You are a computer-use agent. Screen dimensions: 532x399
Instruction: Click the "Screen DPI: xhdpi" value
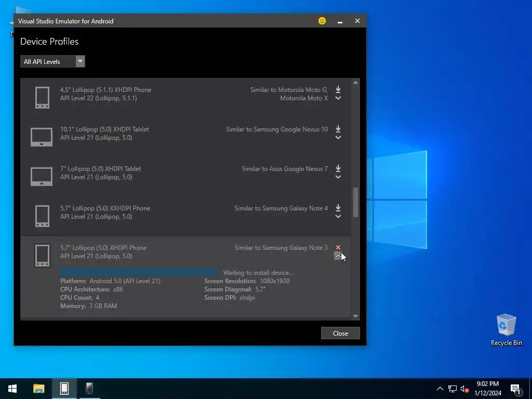pos(230,298)
